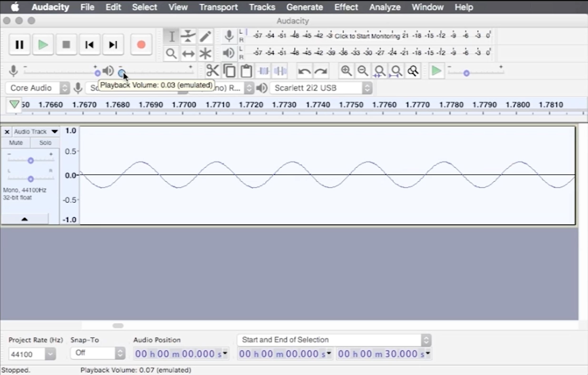
Task: Click to Start Monitoring in recording meter
Action: (367, 36)
